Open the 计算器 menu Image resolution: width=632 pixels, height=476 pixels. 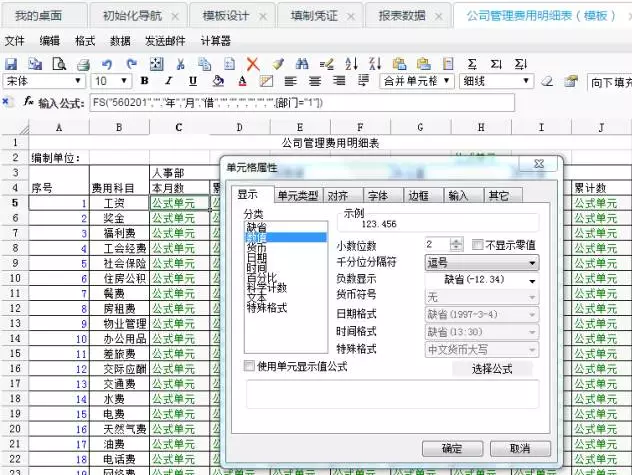[x=216, y=41]
